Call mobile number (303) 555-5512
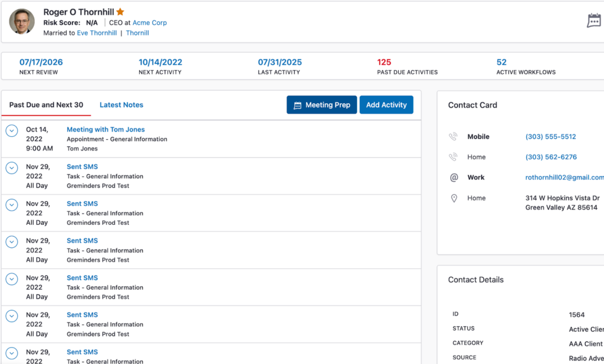604x364 pixels. 550,137
